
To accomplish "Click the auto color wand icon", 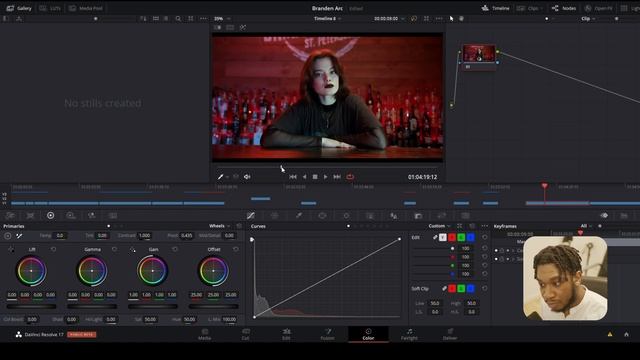I will click(19, 236).
